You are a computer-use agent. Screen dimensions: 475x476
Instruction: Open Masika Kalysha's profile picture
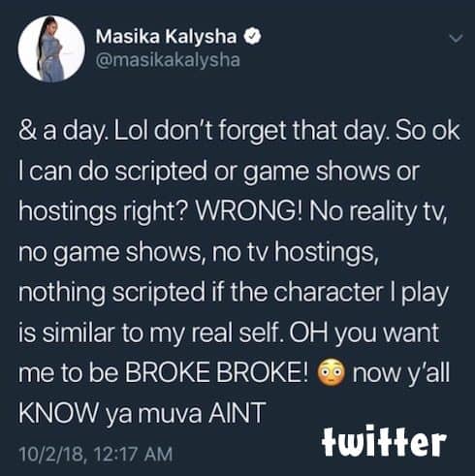coord(51,48)
